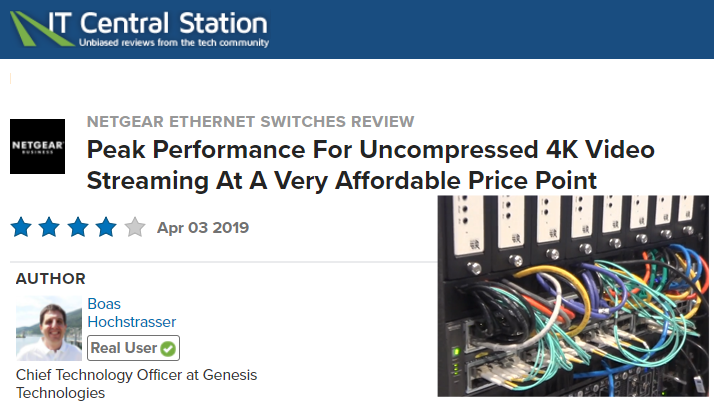The width and height of the screenshot is (714, 402).
Task: Click the first blue rating star
Action: click(x=21, y=227)
